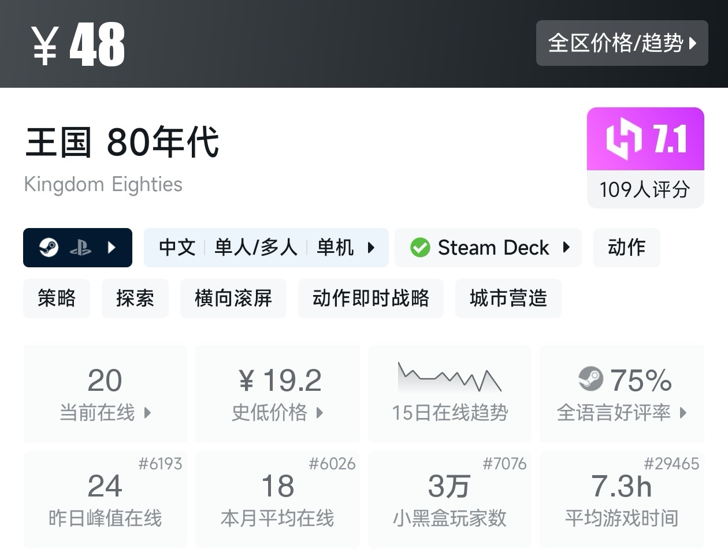Image resolution: width=728 pixels, height=560 pixels.
Task: Select the 动作即时战略 tag
Action: pyautogui.click(x=371, y=298)
